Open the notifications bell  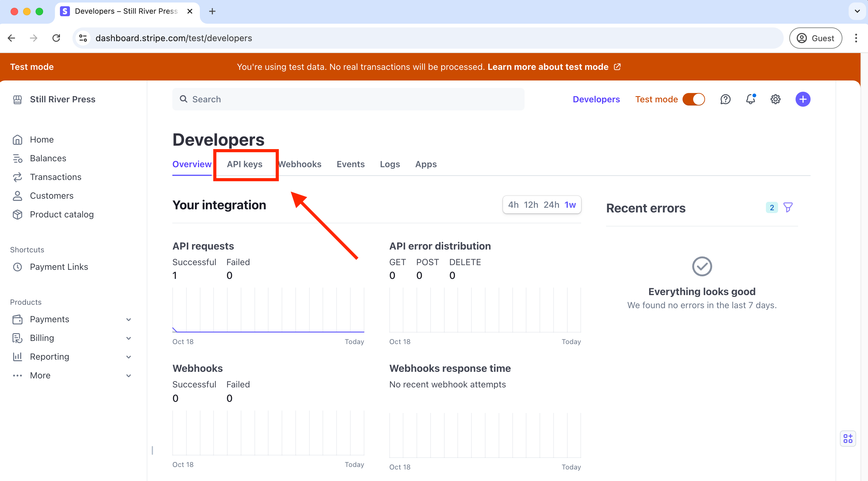pyautogui.click(x=751, y=99)
